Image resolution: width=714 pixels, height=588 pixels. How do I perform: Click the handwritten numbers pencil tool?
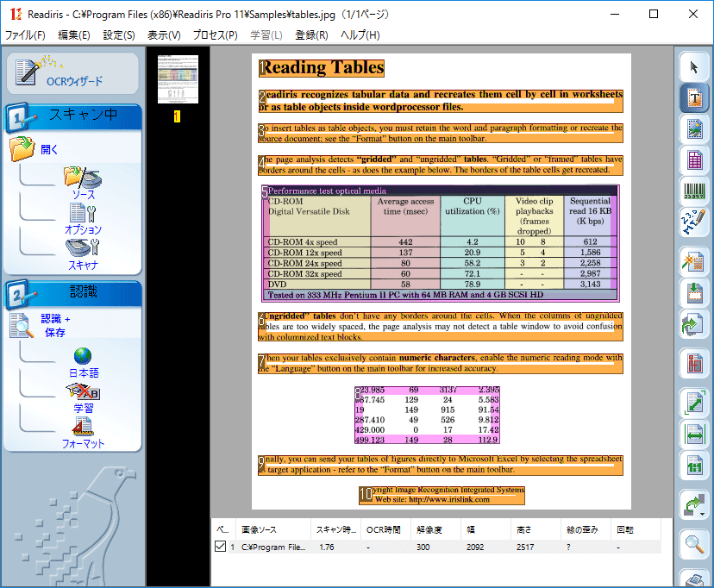694,222
